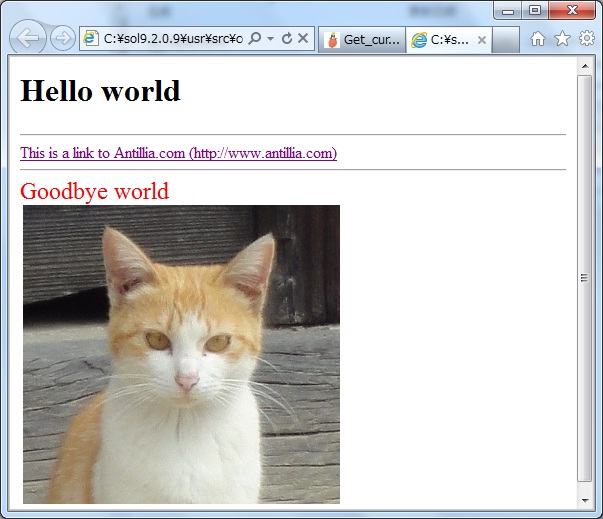Click the Hello world heading

click(100, 91)
